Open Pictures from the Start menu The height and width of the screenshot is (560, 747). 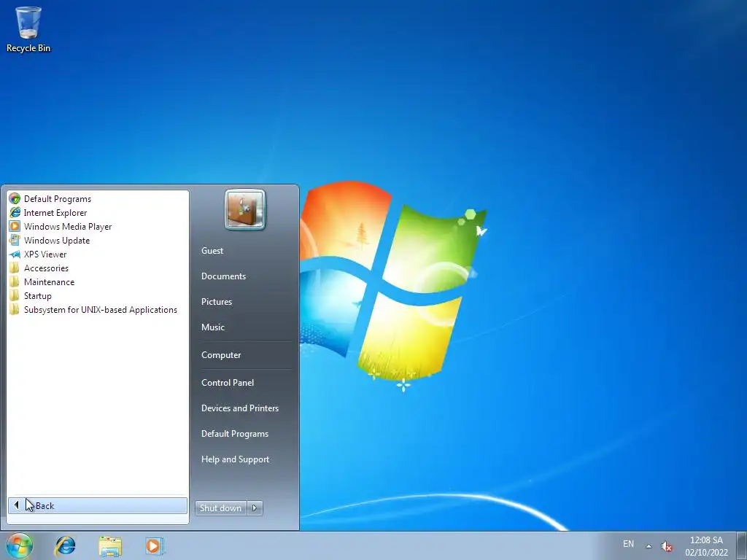point(216,301)
